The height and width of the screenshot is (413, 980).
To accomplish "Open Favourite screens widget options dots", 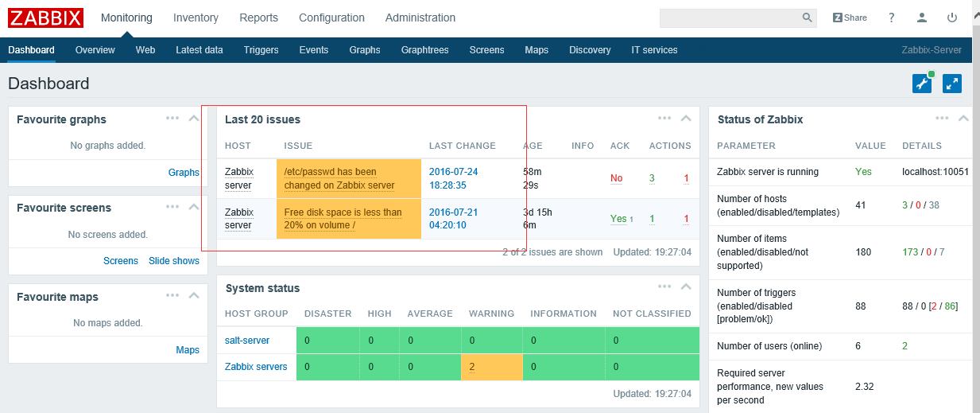I will [172, 206].
